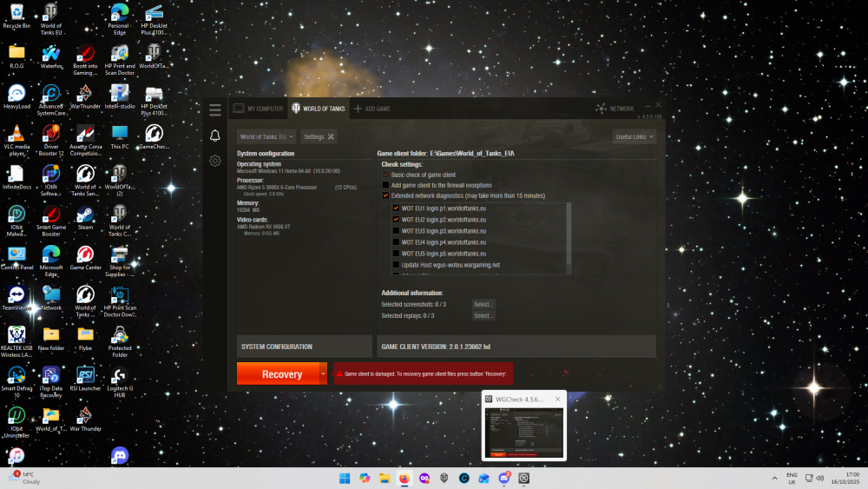This screenshot has width=868, height=489.
Task: Switch ENG UK input language indicator
Action: pos(792,478)
